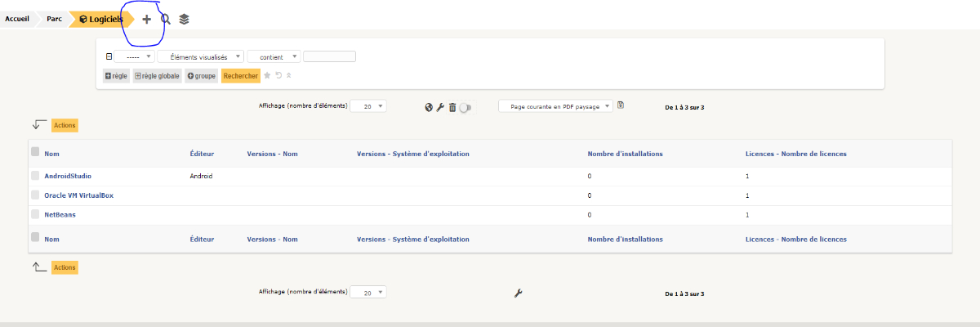
Task: Open the Oracle VM VirtualBox link
Action: [x=78, y=195]
